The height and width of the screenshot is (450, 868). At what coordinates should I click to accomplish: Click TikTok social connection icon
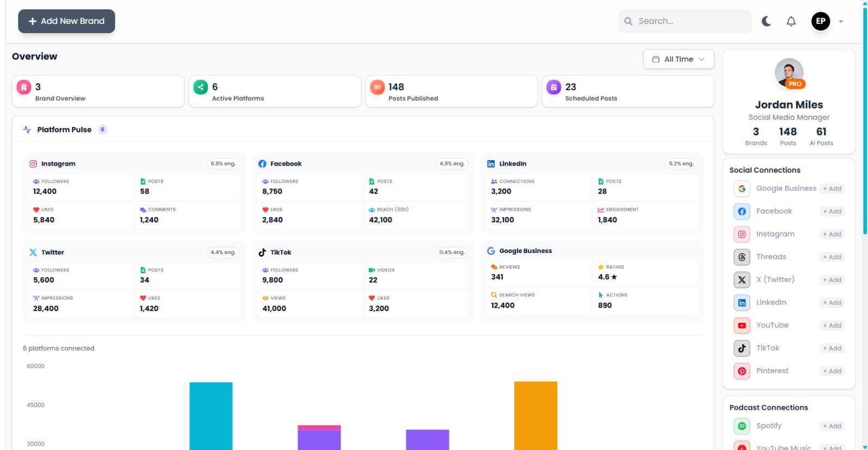click(742, 348)
